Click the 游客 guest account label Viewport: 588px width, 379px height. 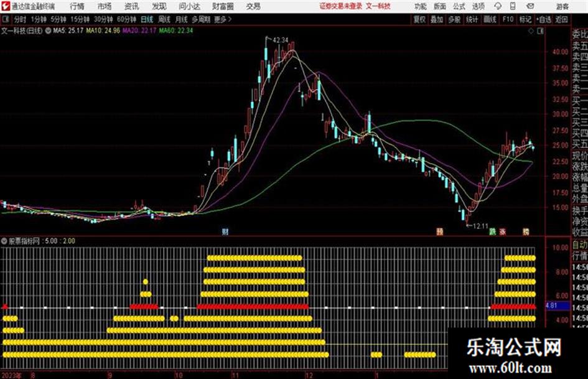pos(562,6)
